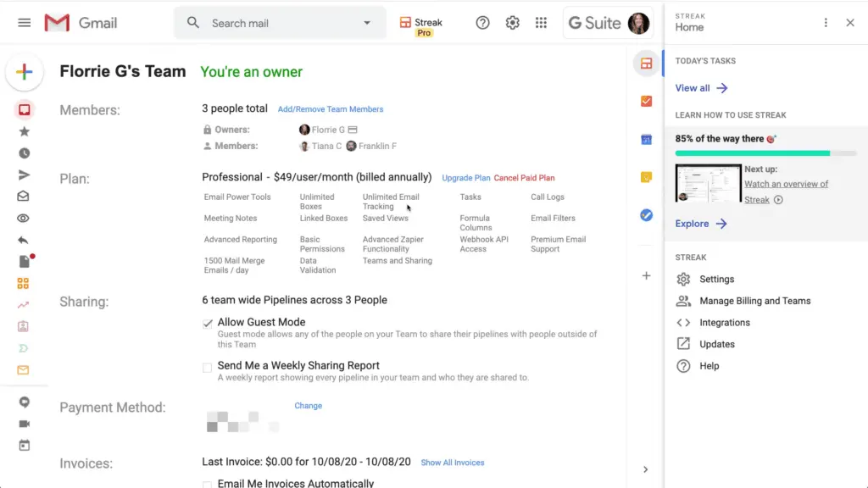The width and height of the screenshot is (868, 488).
Task: Open Hangouts chat bubble icon
Action: [24, 402]
